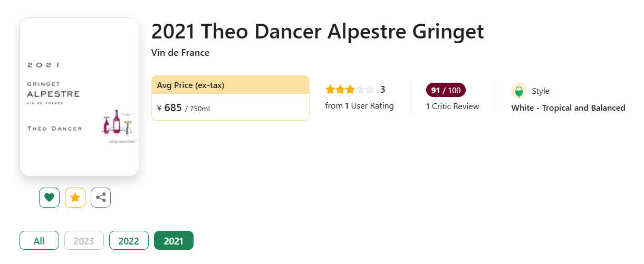The image size is (644, 264).
Task: Open the 91 / 100 critic score badge
Action: (446, 90)
